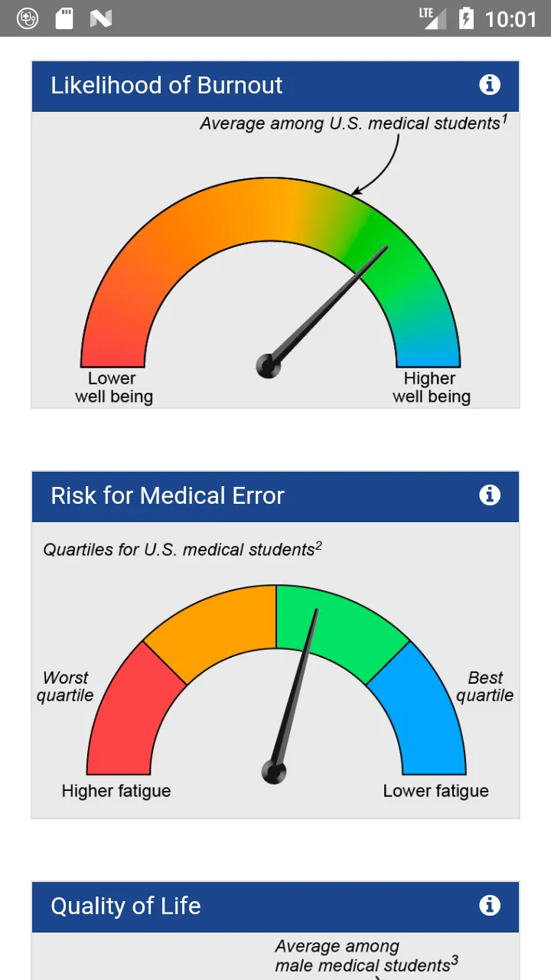Open info icon for Quality of Life

pyautogui.click(x=490, y=906)
